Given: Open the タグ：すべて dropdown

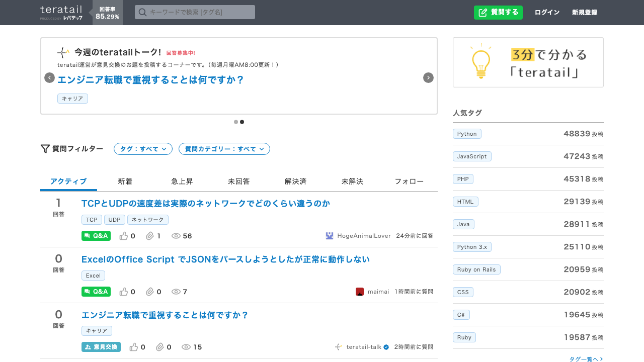Looking at the screenshot, I should (143, 149).
